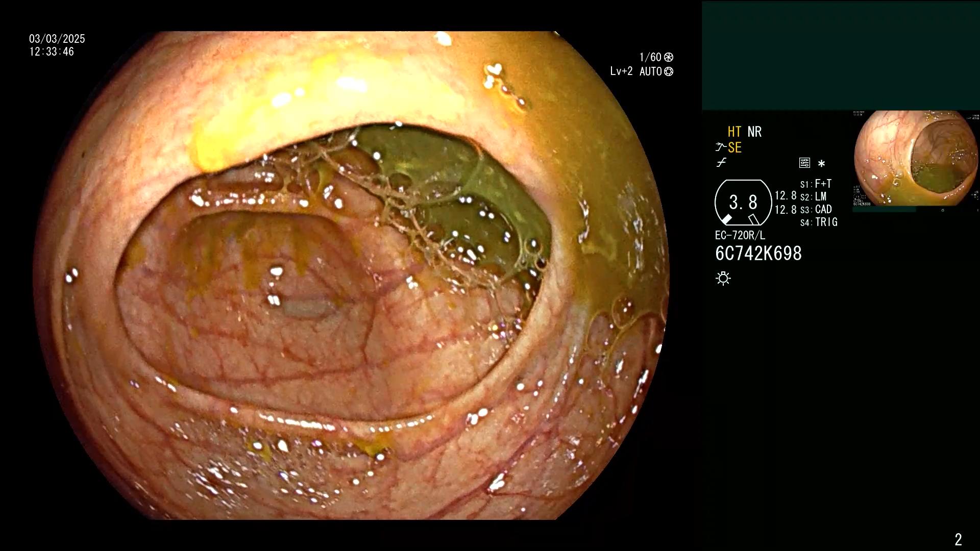
Task: Click the lower 12.8 diameter value
Action: click(786, 210)
